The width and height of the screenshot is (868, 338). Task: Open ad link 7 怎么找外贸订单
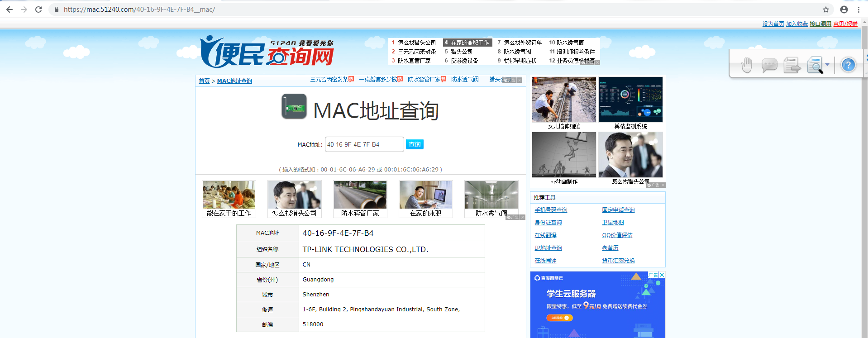(x=523, y=43)
